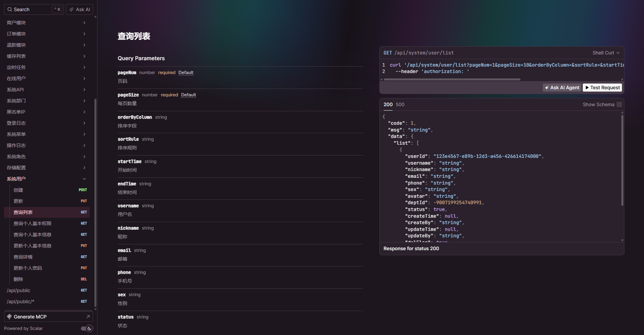Switch to the 500 response tab

coord(400,104)
